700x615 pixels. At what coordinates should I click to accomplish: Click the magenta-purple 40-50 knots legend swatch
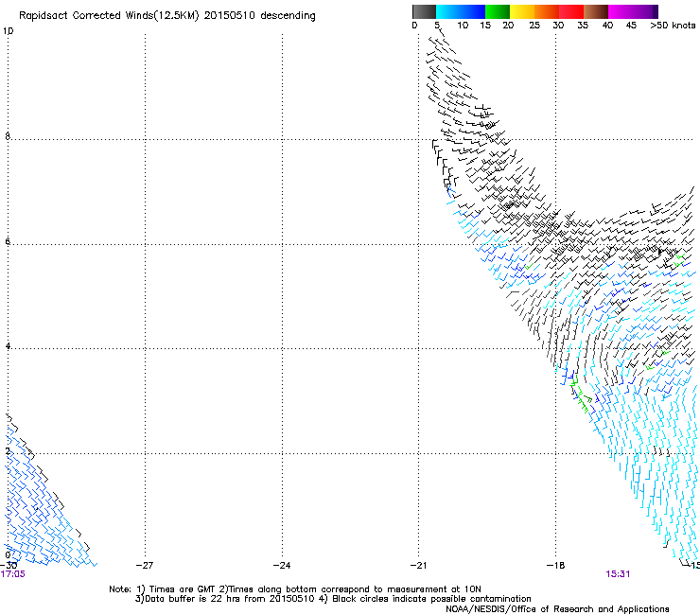pos(633,11)
